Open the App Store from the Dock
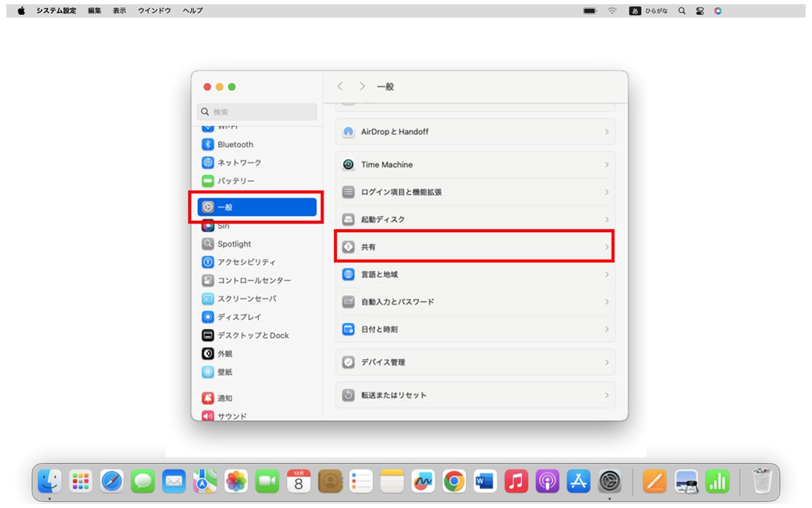Viewport: 812px width, 508px height. tap(578, 482)
